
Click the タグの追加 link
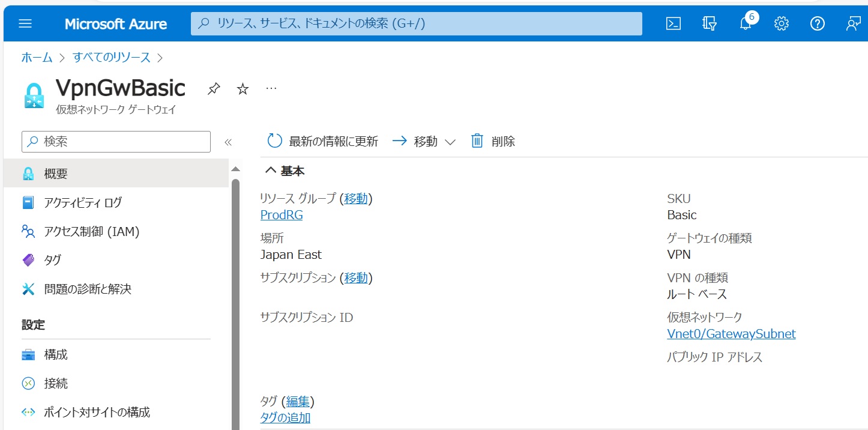tap(285, 418)
